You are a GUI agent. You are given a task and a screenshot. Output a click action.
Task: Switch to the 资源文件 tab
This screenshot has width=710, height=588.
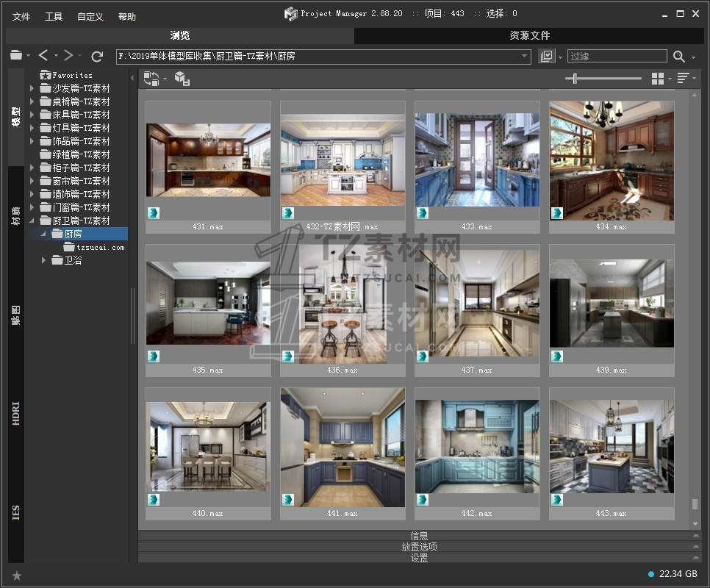[x=529, y=35]
